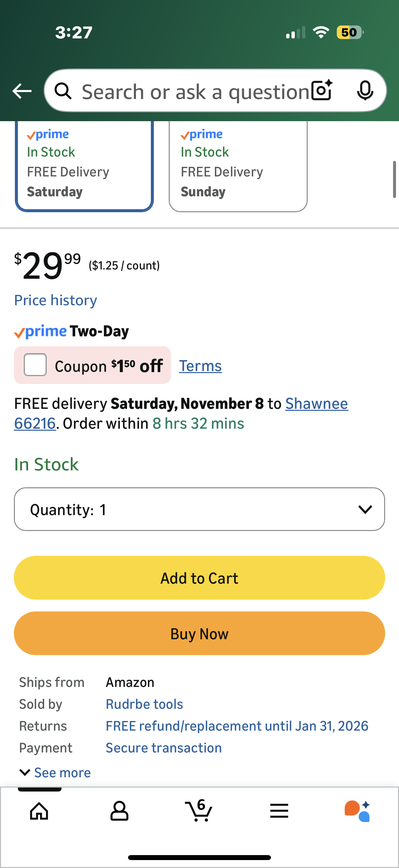Open the account profile icon
The image size is (399, 868).
[x=119, y=811]
